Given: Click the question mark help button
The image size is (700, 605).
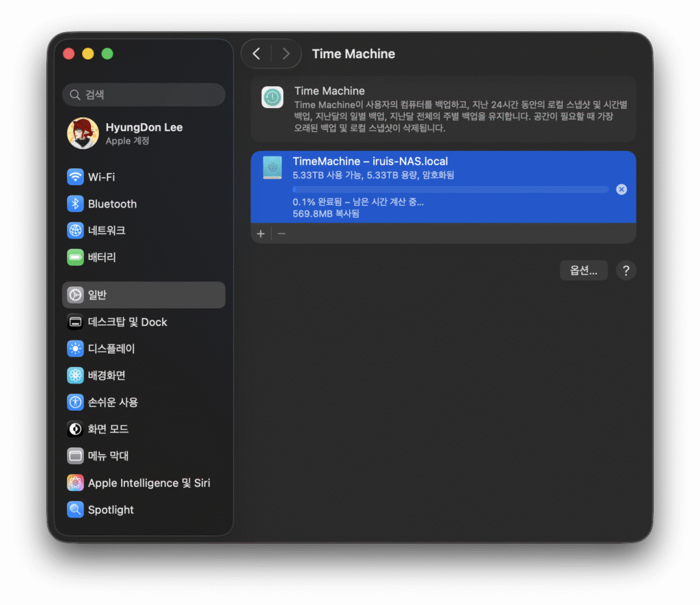Looking at the screenshot, I should tap(625, 270).
